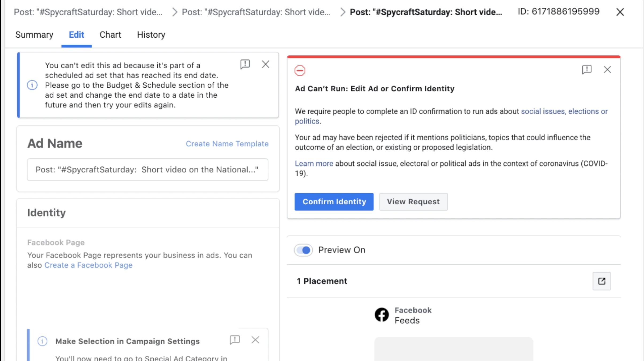
Task: Click the ad preview placeholder thumbnail
Action: pos(453,349)
